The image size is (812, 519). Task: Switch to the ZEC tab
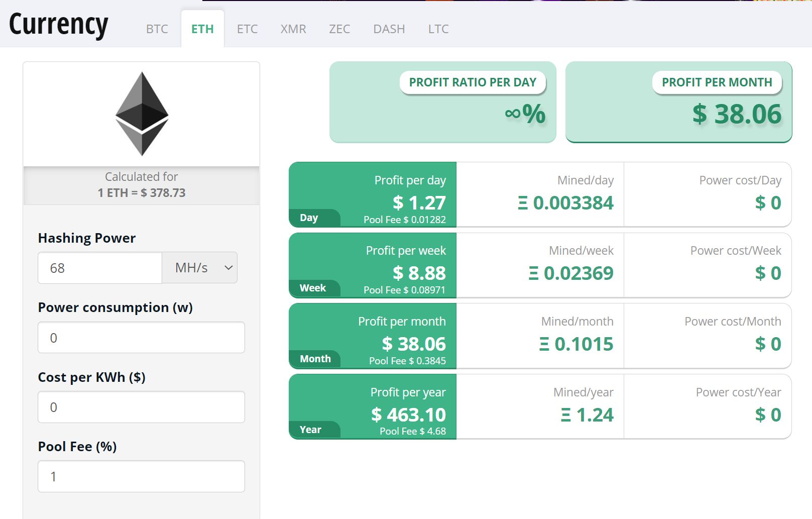(x=339, y=29)
